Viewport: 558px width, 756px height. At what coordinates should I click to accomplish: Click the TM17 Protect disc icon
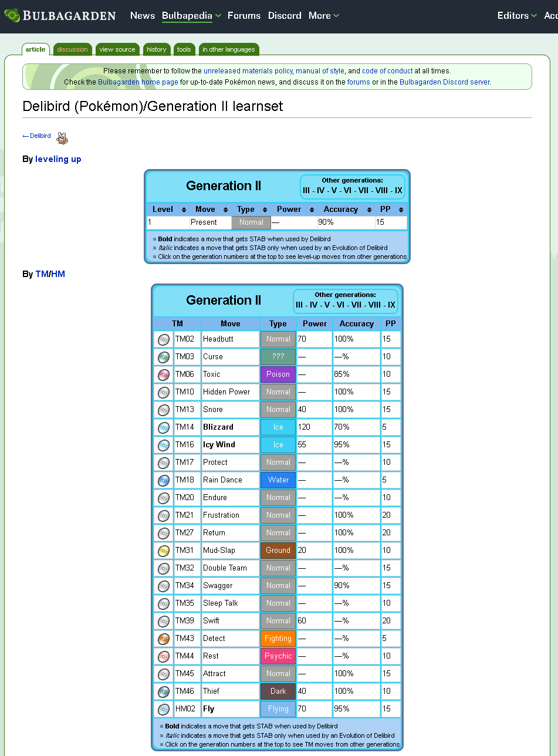pyautogui.click(x=164, y=463)
